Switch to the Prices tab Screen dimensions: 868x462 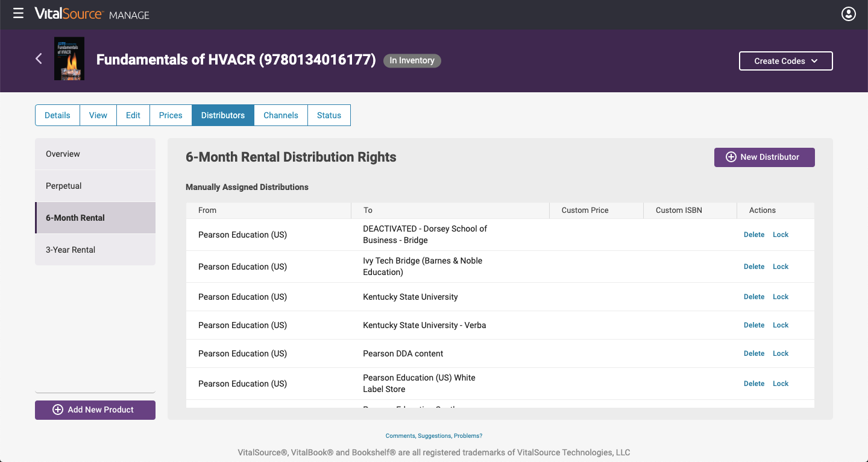tap(171, 115)
